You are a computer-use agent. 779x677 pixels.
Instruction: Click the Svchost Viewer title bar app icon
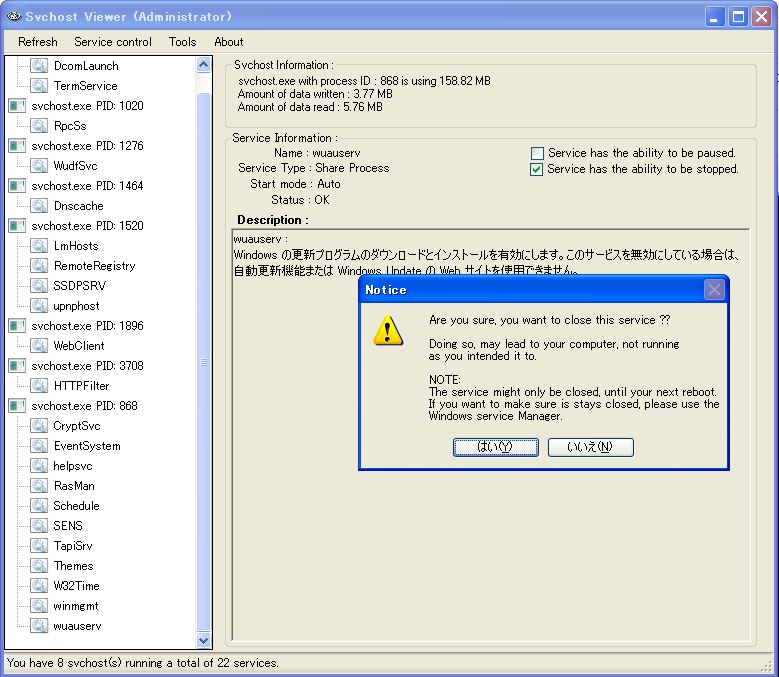tap(14, 16)
